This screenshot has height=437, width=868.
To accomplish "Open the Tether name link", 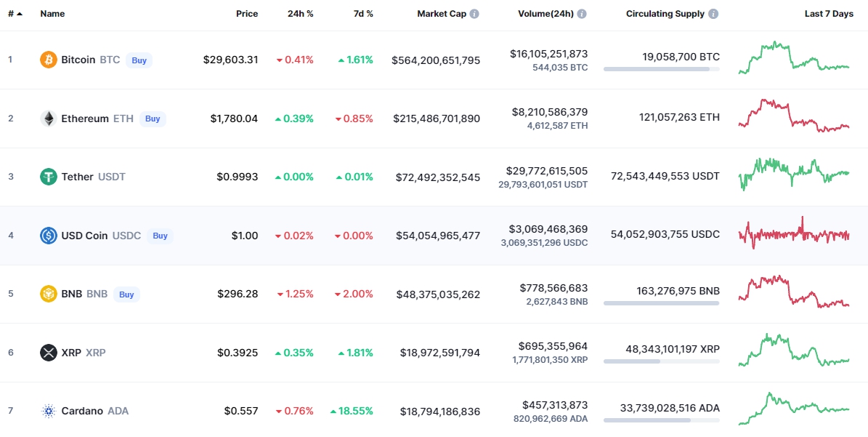I will tap(77, 177).
